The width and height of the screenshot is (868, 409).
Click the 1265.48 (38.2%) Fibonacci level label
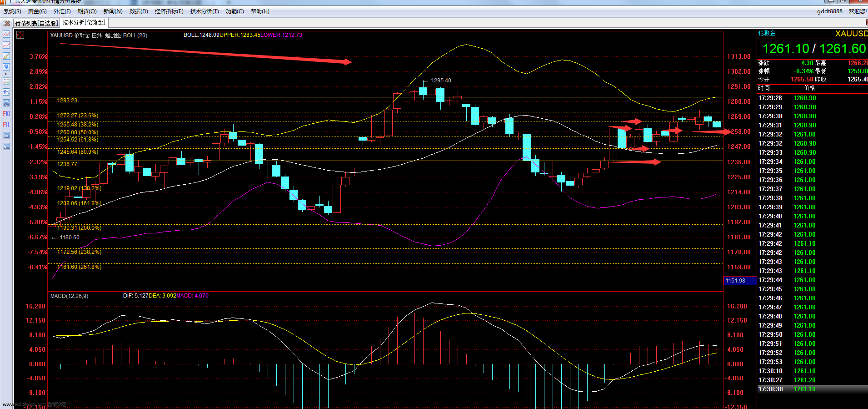click(78, 124)
